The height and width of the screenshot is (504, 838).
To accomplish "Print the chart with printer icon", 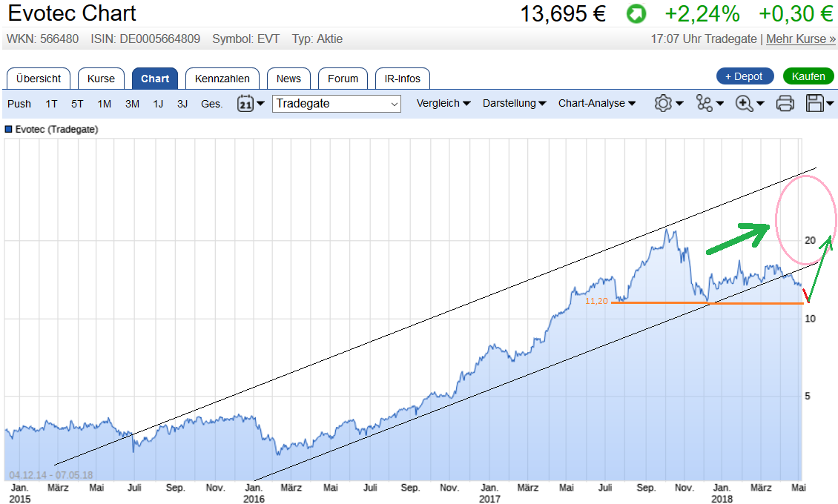I will click(785, 103).
